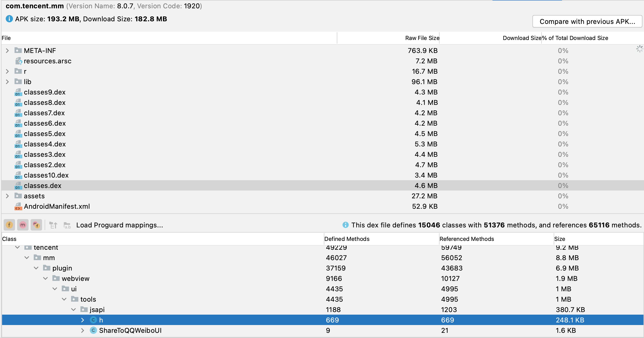Click the loading spinner icon

(x=639, y=49)
